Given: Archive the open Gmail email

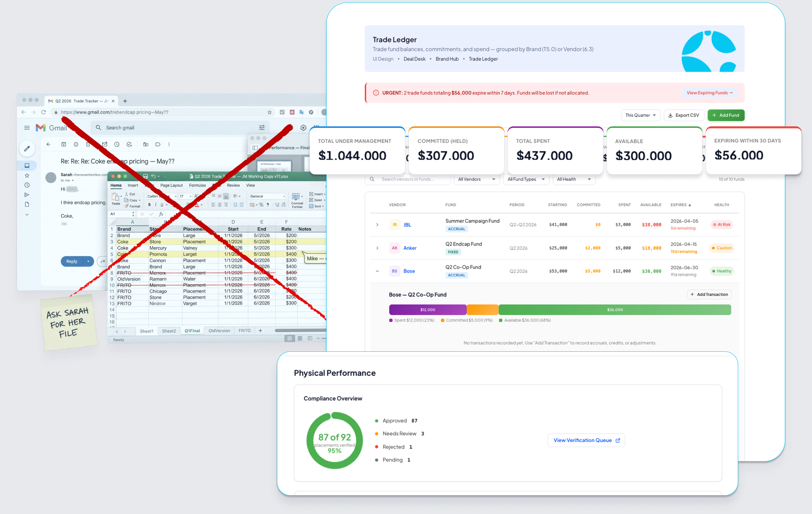Looking at the screenshot, I should (x=63, y=144).
